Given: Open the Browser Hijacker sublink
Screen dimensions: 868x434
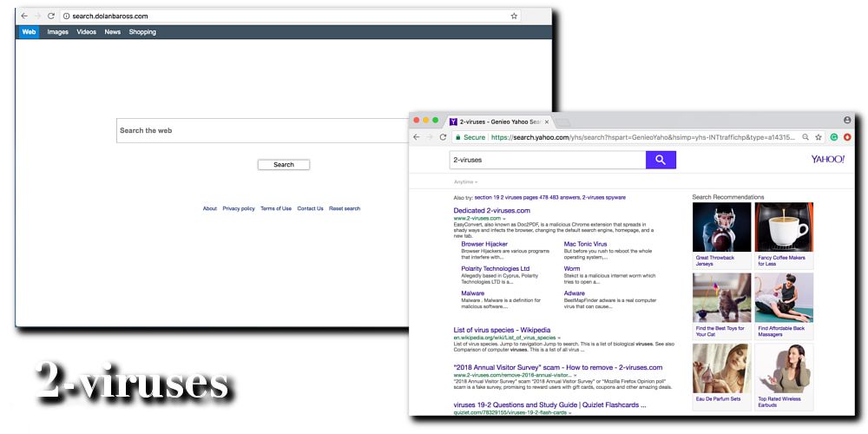Looking at the screenshot, I should (484, 244).
